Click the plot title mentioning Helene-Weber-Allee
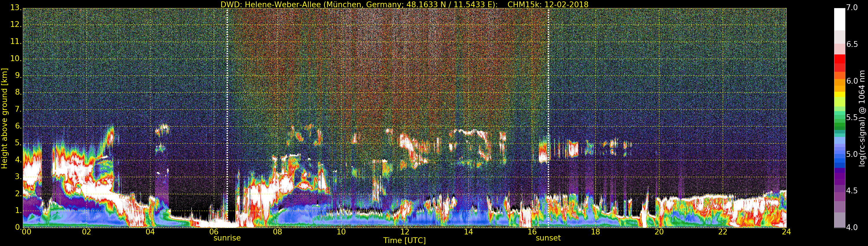Screen dimensions: 868x246 coord(404,4)
